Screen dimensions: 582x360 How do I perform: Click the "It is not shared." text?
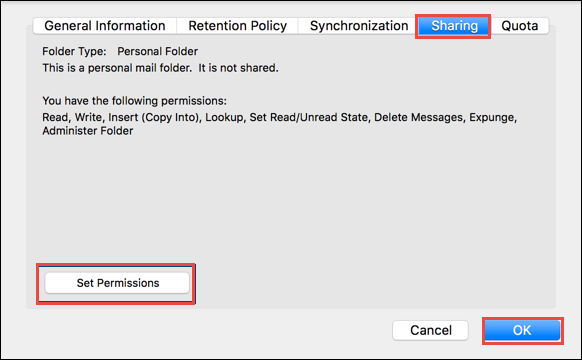238,68
